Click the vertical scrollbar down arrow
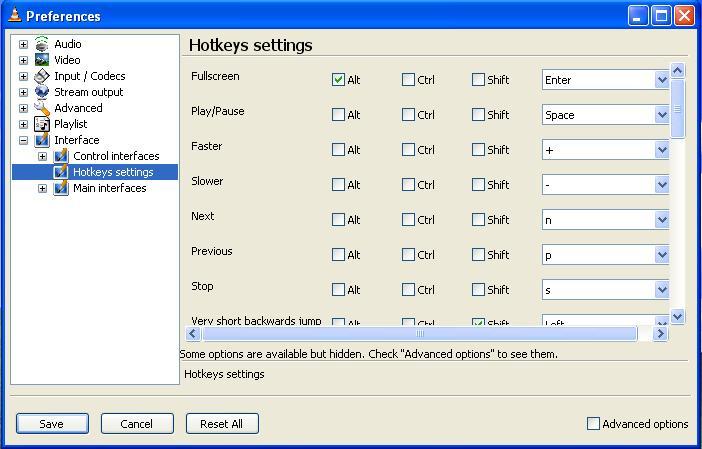Screen dimensions: 702x449 pyautogui.click(x=677, y=316)
